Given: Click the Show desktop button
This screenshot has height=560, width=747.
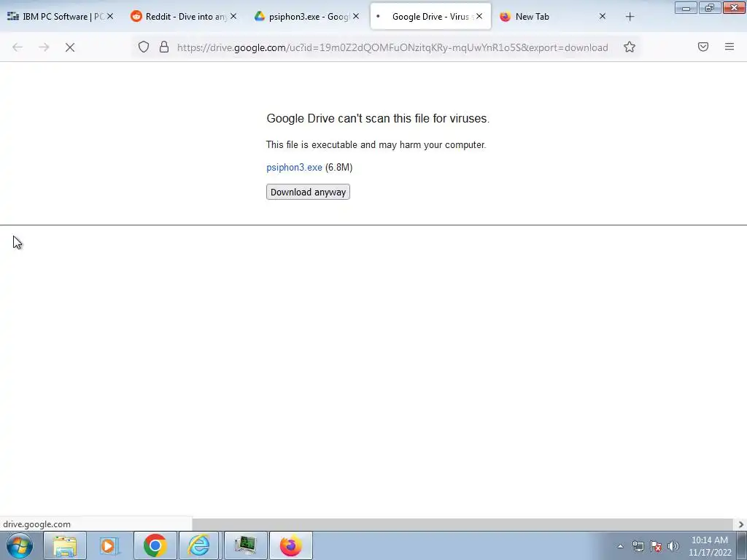Looking at the screenshot, I should (x=742, y=545).
